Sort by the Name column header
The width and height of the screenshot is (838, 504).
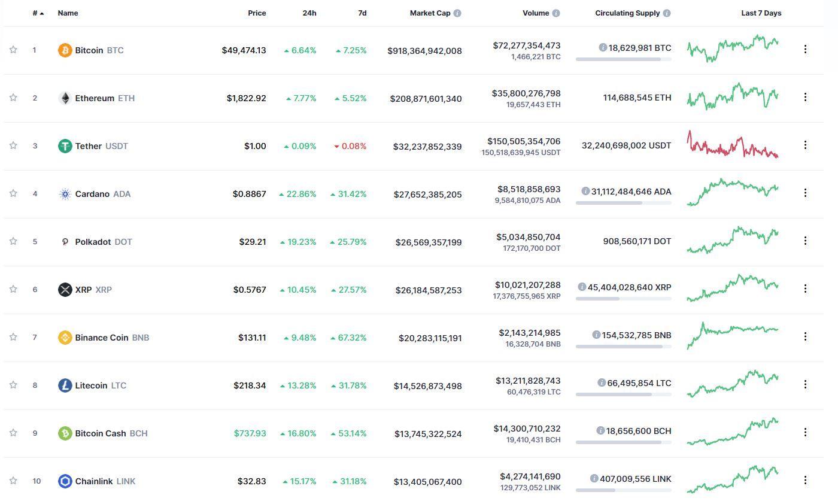(x=68, y=13)
